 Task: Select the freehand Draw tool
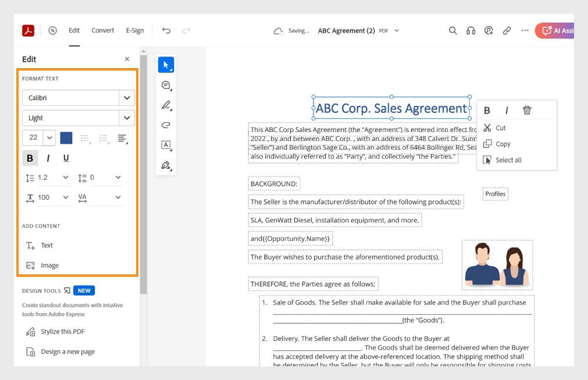[166, 126]
